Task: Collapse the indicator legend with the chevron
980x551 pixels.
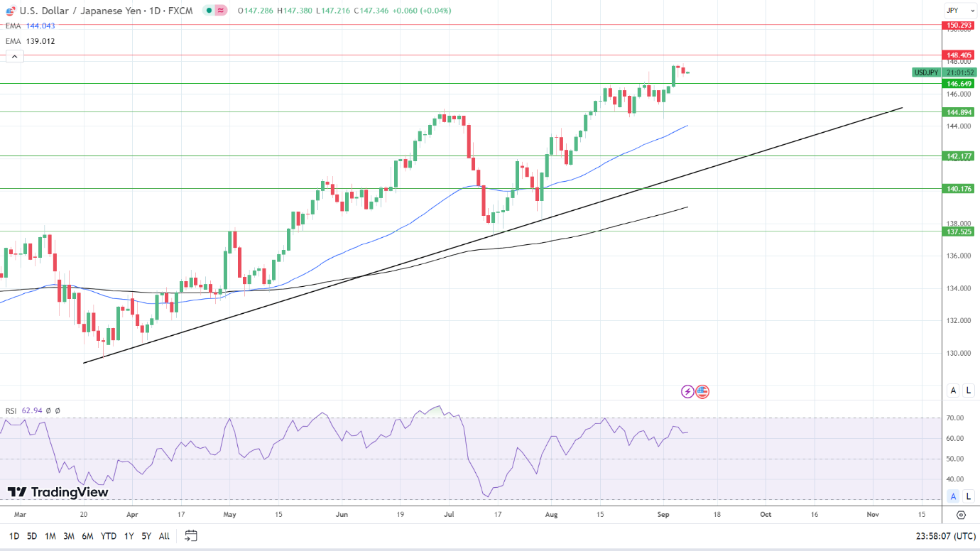Action: pyautogui.click(x=13, y=58)
